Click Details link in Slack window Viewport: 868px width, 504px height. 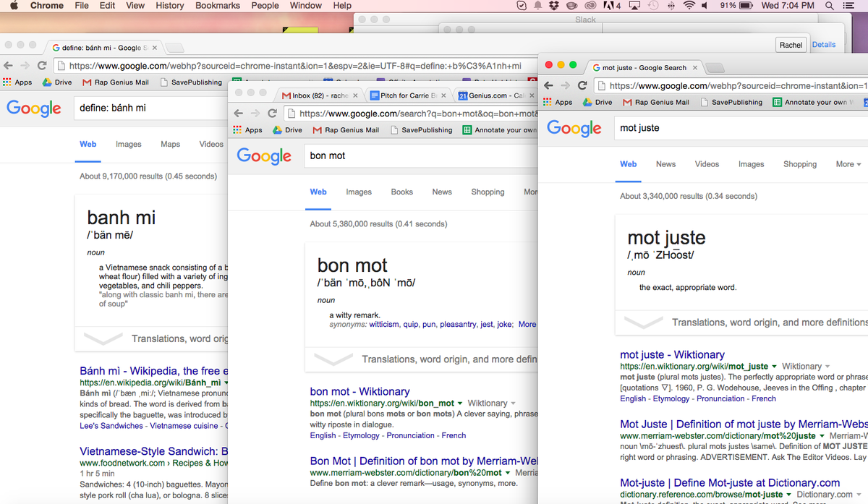[824, 45]
